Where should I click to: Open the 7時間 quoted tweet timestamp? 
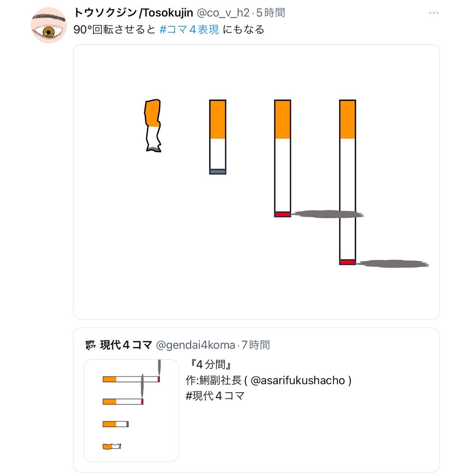click(x=256, y=345)
